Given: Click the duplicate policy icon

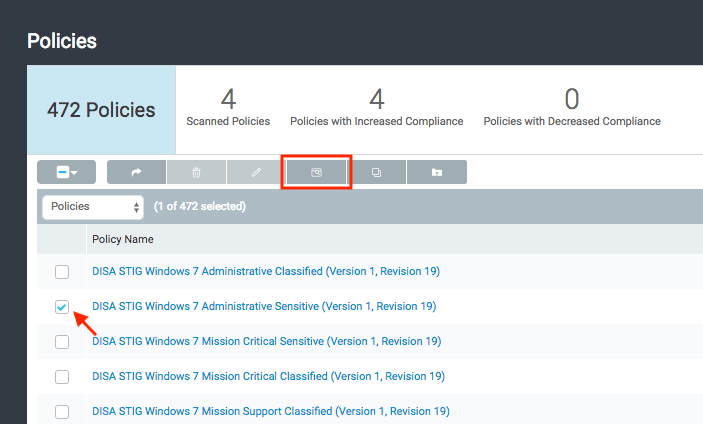Looking at the screenshot, I should pyautogui.click(x=376, y=173).
